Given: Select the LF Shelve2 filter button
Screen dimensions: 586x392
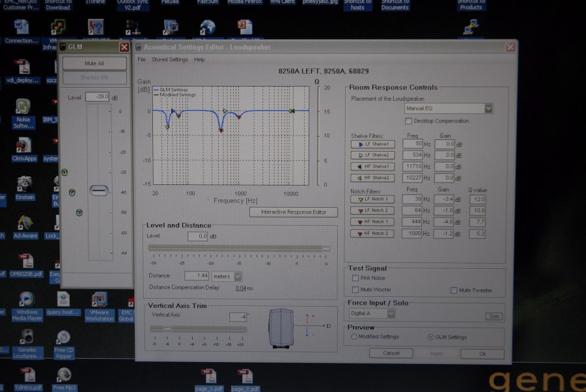Looking at the screenshot, I should [372, 155].
